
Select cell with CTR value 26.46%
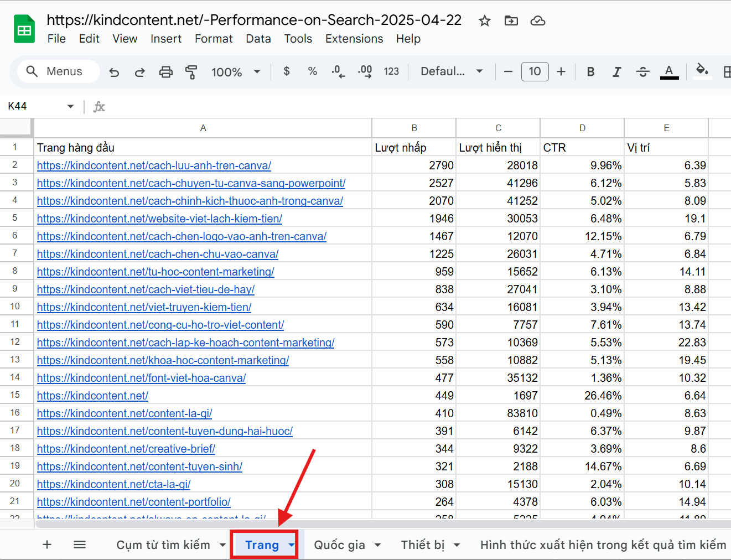pyautogui.click(x=582, y=396)
